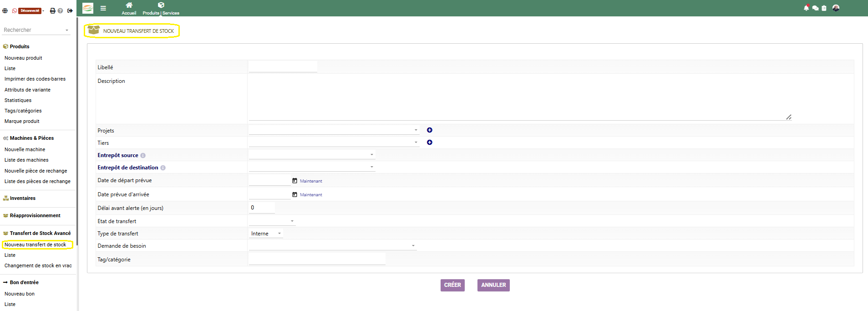
Task: Open calendar for Date de départ prévue
Action: coord(294,181)
